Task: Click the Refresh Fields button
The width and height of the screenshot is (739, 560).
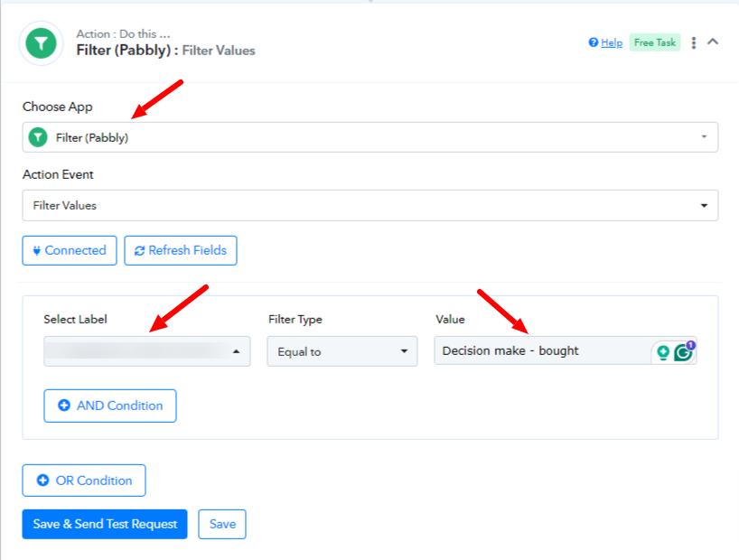Action: point(181,250)
